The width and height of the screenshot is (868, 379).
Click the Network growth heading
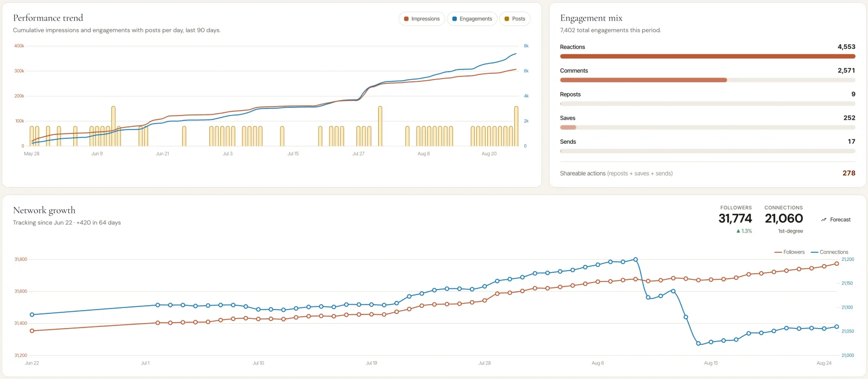tap(44, 210)
